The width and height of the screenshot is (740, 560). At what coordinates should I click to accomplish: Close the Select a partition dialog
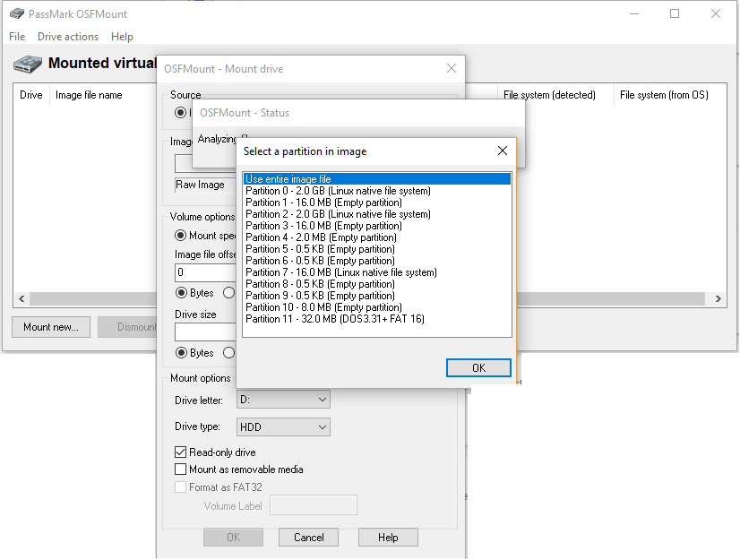(503, 151)
